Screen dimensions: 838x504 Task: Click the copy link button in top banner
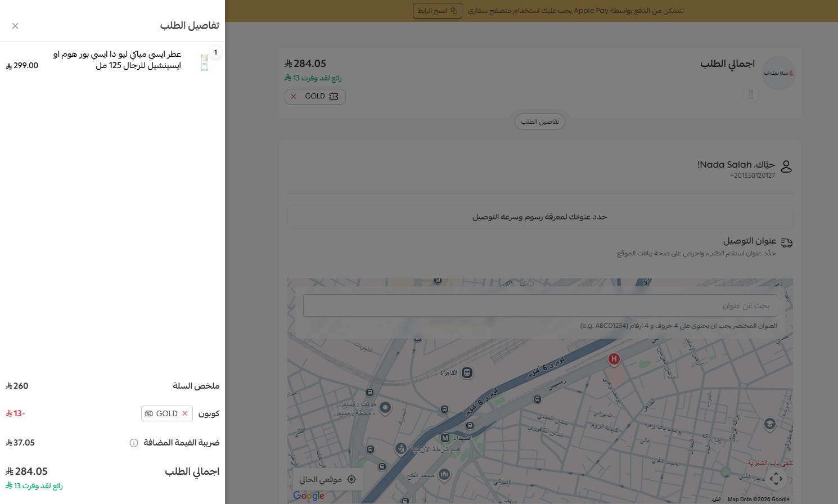click(438, 11)
